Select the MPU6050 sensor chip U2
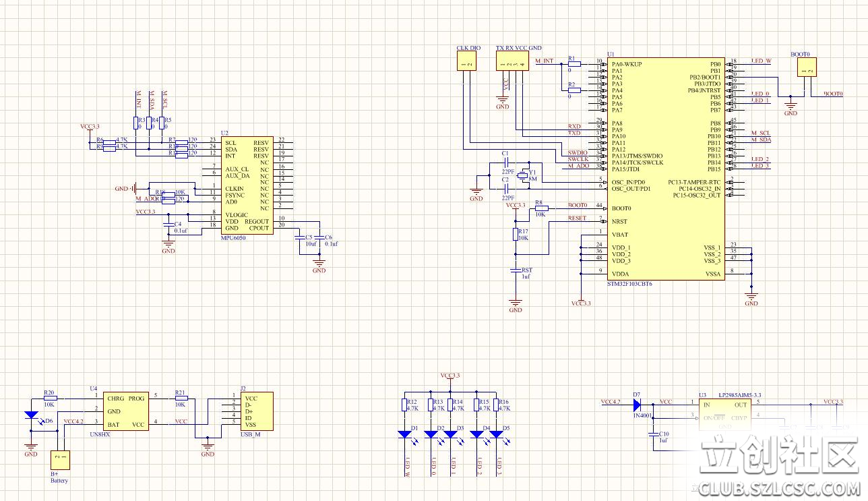 pyautogui.click(x=247, y=184)
